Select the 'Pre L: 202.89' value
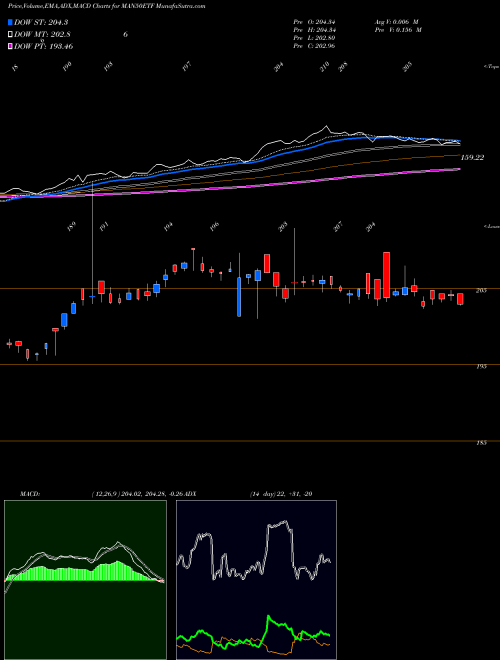500x660 pixels. [x=314, y=38]
